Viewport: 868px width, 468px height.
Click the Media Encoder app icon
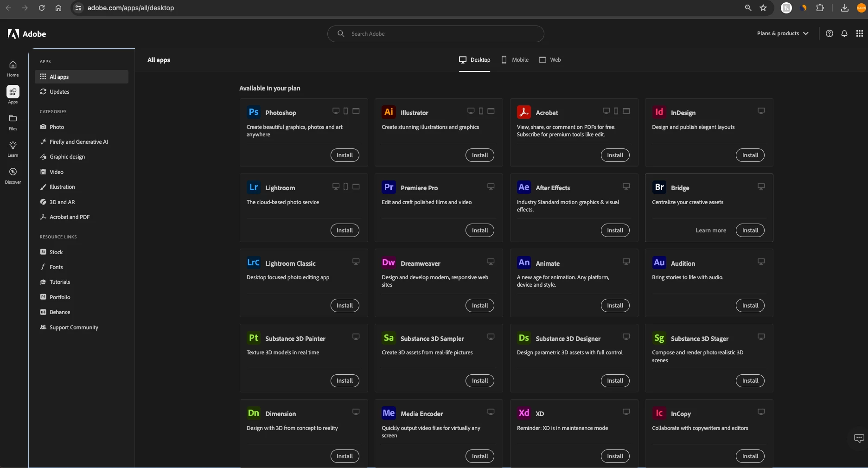coord(389,413)
